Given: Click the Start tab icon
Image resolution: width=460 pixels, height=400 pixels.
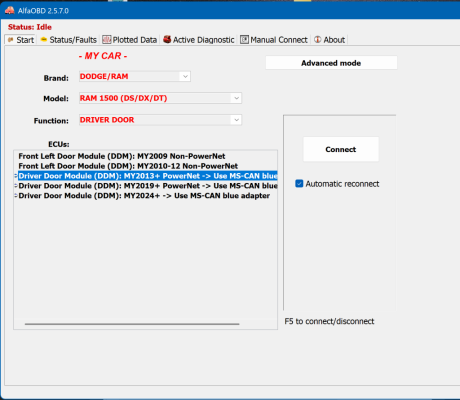Looking at the screenshot, I should 10,40.
